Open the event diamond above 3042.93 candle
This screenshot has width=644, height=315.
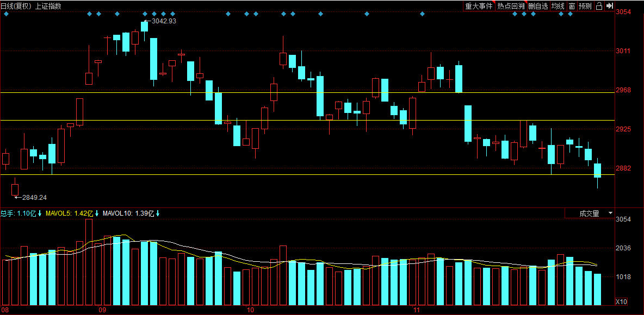[x=145, y=14]
